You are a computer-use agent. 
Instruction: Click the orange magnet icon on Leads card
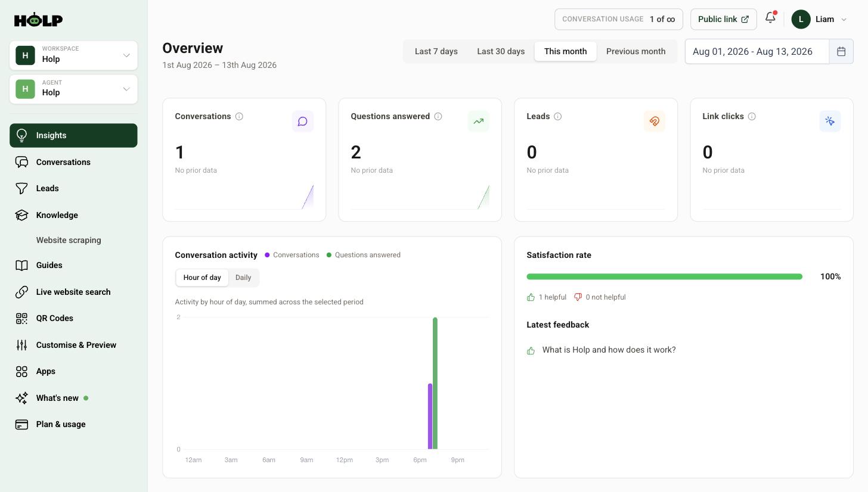(655, 122)
